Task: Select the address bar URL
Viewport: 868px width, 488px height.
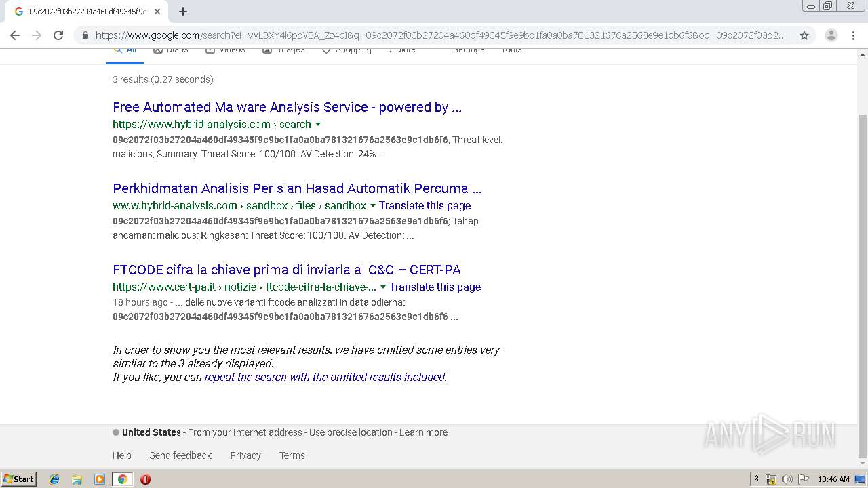Action: coord(441,35)
